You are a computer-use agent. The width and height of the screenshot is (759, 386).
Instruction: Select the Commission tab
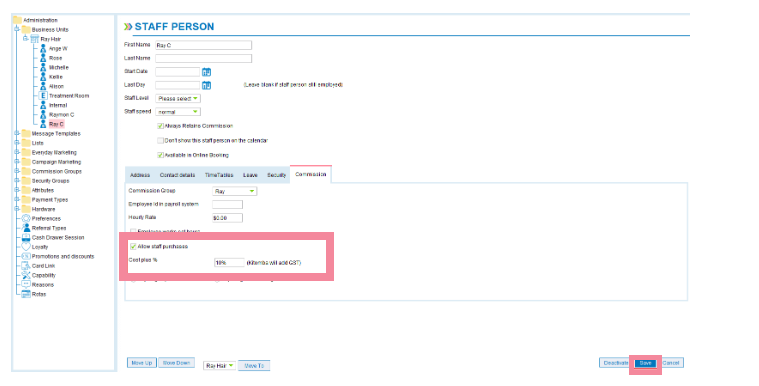click(x=311, y=174)
